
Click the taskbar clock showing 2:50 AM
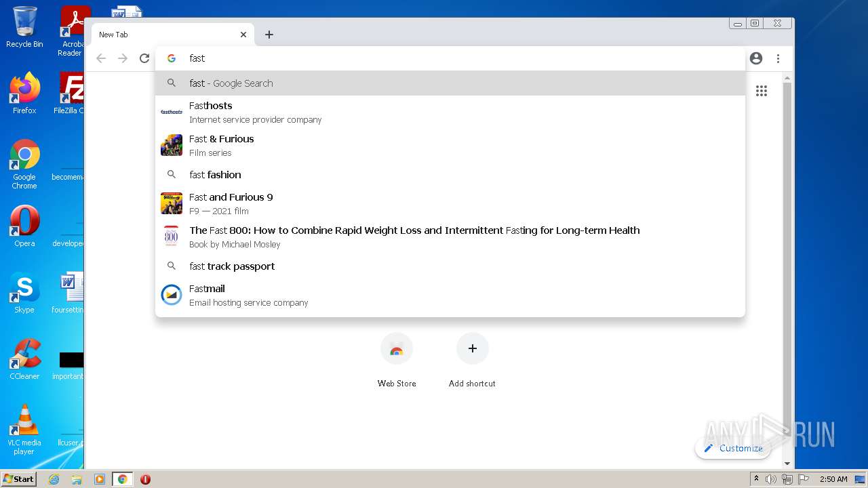(833, 479)
